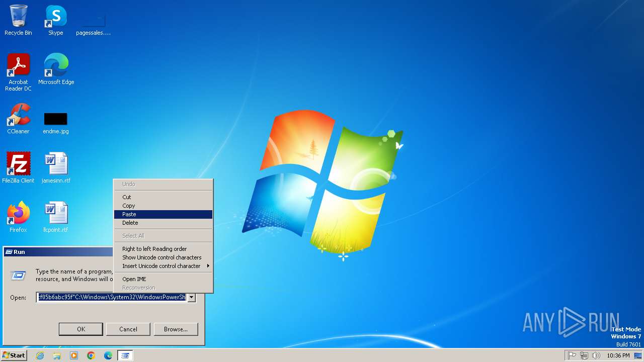Select the jamesinn.rtf document

56,168
